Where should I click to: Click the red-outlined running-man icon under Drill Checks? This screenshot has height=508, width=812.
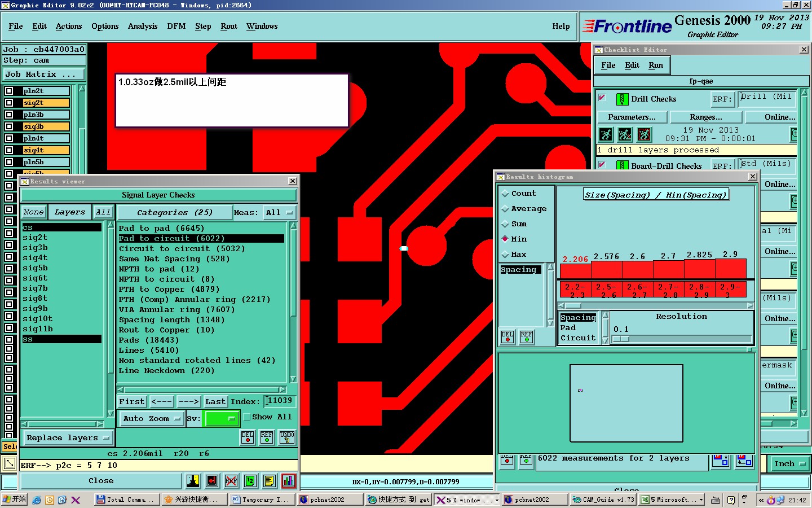(644, 134)
